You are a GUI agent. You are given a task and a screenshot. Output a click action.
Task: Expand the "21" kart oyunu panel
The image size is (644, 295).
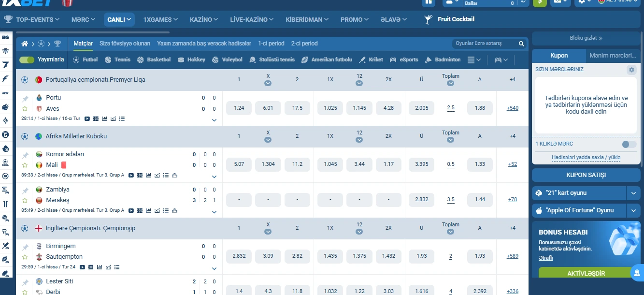tap(633, 193)
